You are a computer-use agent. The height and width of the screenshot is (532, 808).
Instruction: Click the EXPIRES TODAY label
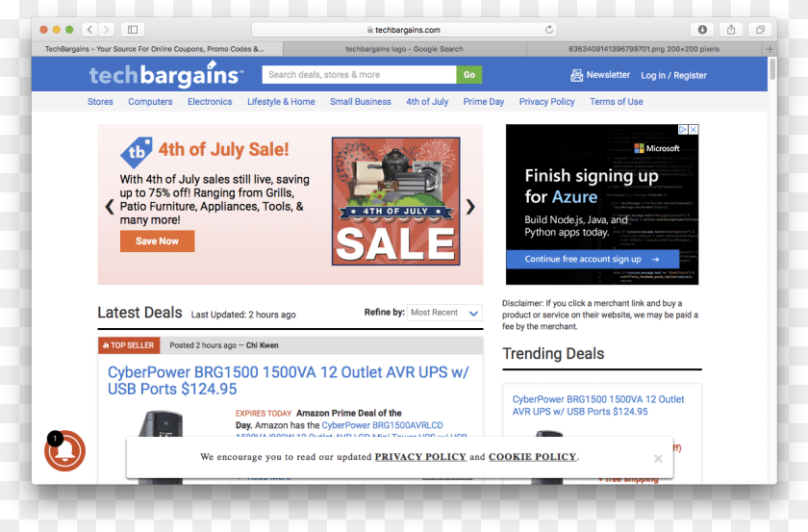tap(264, 414)
